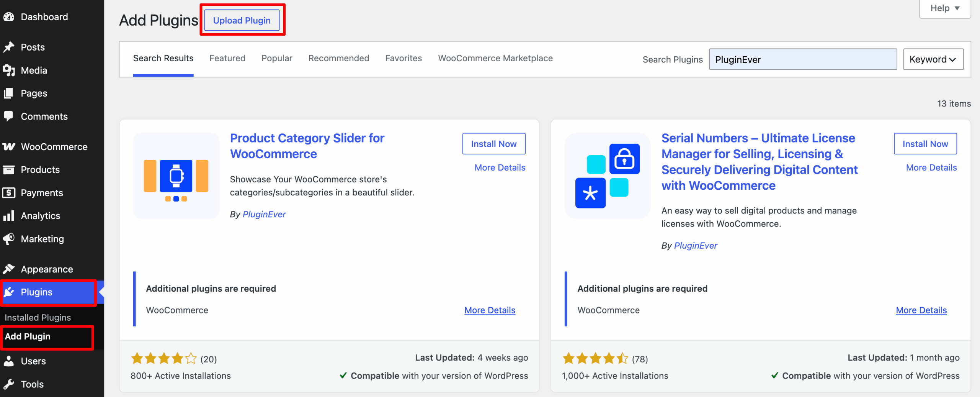Click 'Last Updated: 1 month ago' text
Viewport: 980px width, 397px height.
pos(903,358)
